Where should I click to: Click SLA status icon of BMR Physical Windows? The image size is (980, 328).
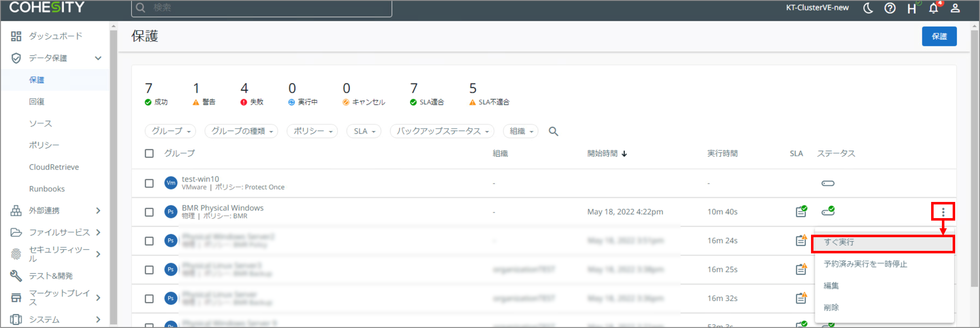[x=801, y=211]
